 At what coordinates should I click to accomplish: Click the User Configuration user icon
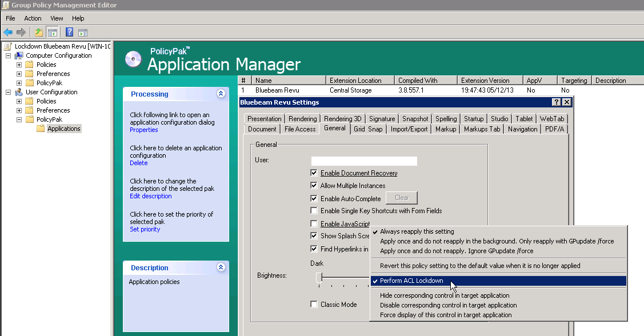[x=19, y=92]
